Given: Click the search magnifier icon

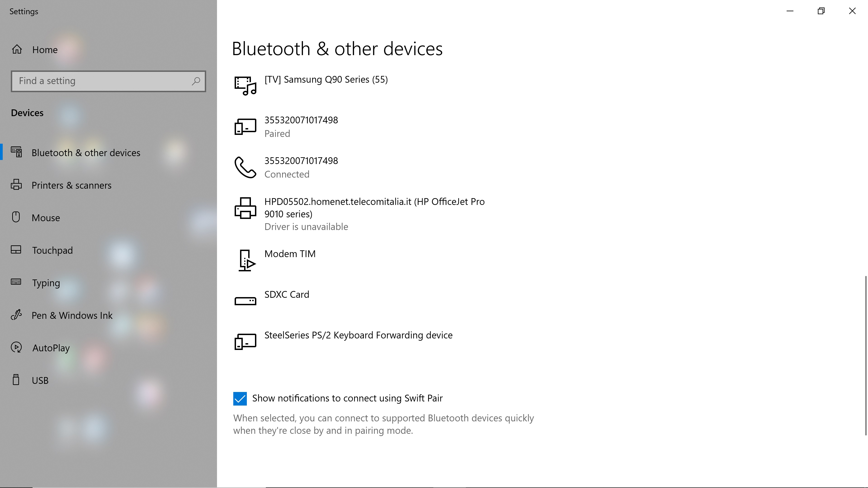Looking at the screenshot, I should tap(196, 81).
